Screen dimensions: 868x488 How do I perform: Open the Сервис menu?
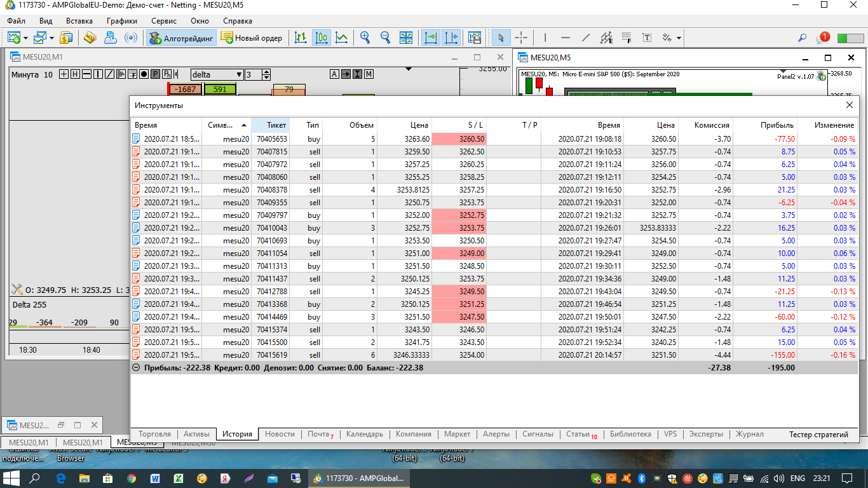pyautogui.click(x=164, y=20)
